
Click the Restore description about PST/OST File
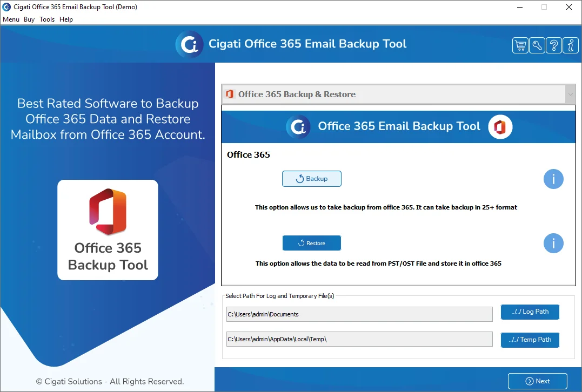(x=378, y=263)
